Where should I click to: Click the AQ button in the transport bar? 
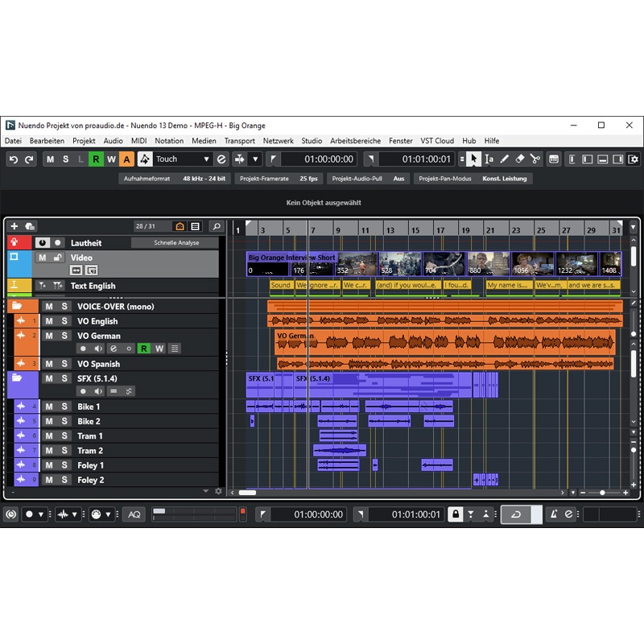[134, 514]
